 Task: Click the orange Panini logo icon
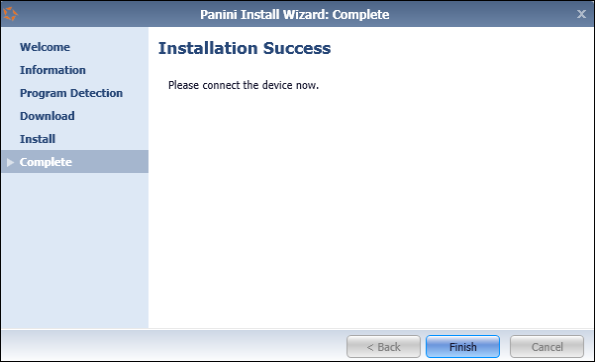[10, 14]
